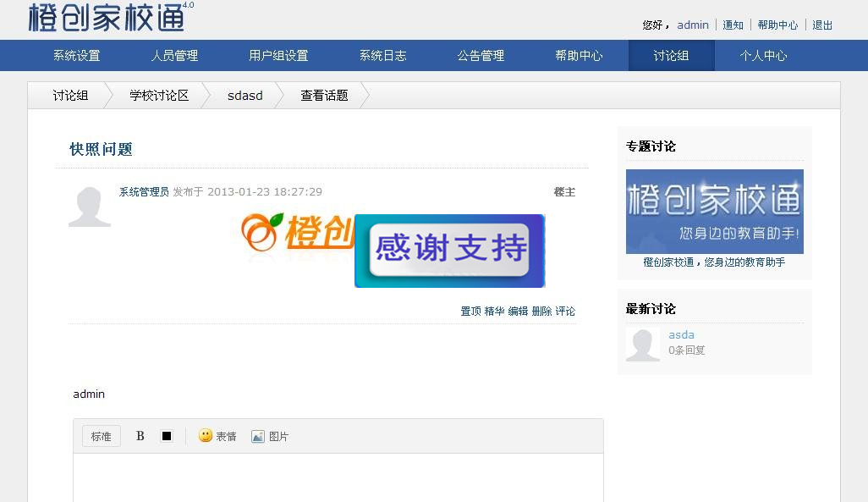Click the 楼主 label on the post
This screenshot has width=868, height=502.
[564, 191]
